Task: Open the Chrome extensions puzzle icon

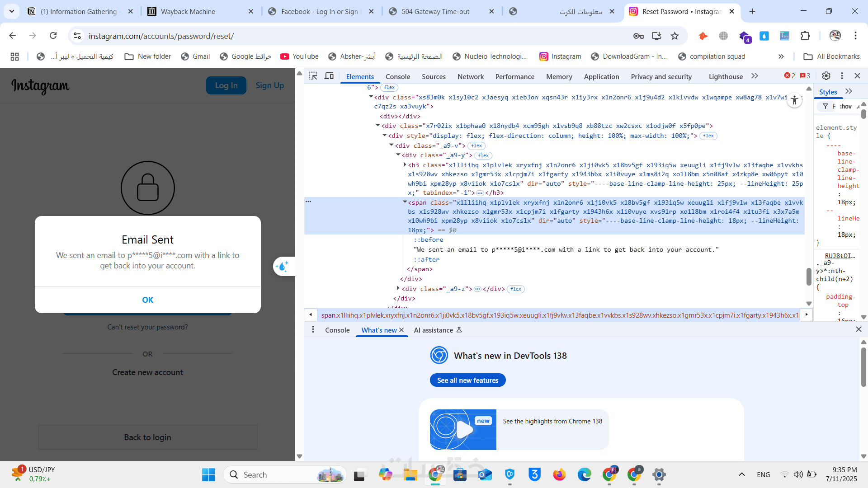Action: pyautogui.click(x=805, y=36)
